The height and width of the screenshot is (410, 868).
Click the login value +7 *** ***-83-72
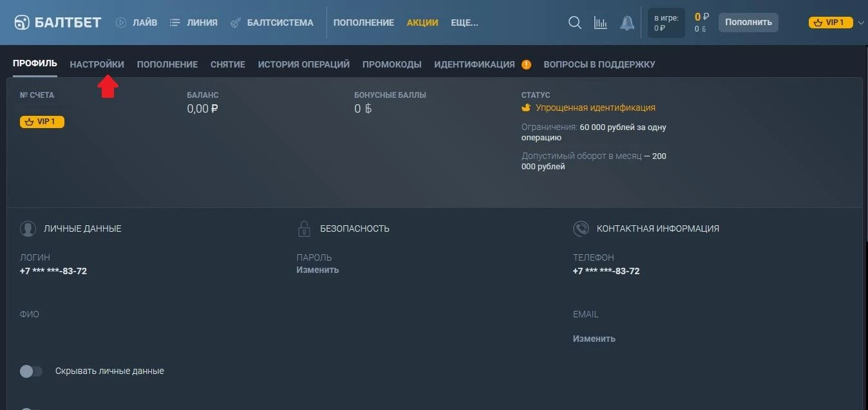pos(53,271)
